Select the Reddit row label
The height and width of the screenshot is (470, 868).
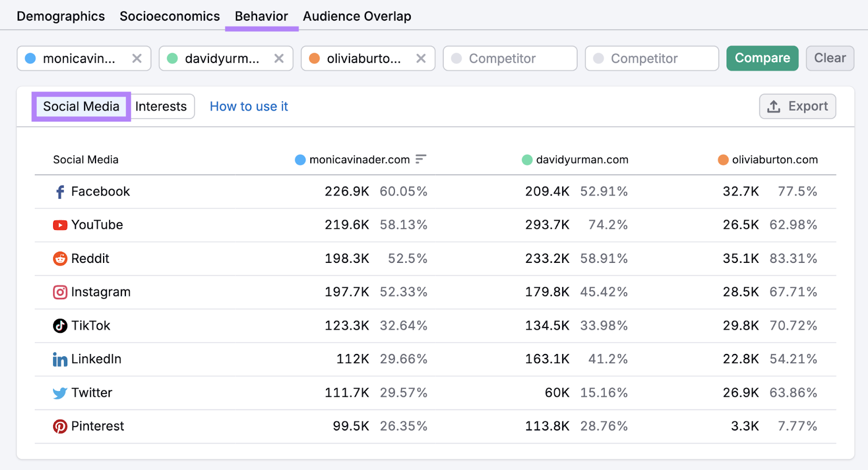(x=90, y=258)
